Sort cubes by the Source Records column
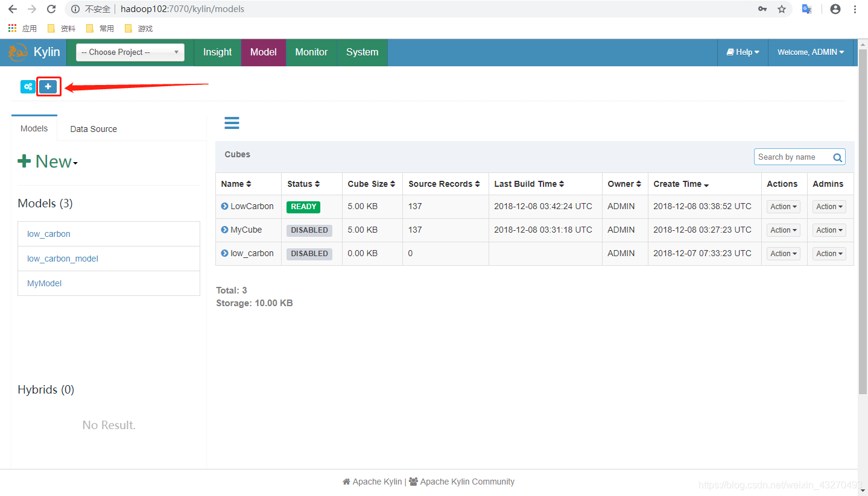 pos(445,184)
